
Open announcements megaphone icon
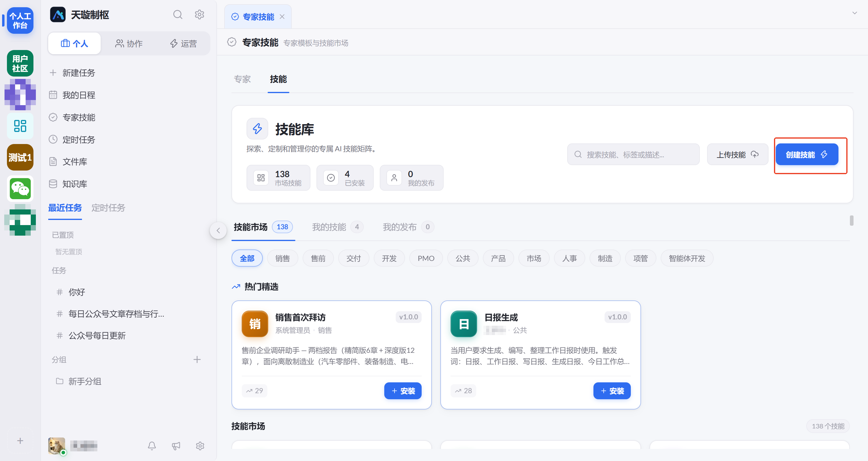(176, 446)
